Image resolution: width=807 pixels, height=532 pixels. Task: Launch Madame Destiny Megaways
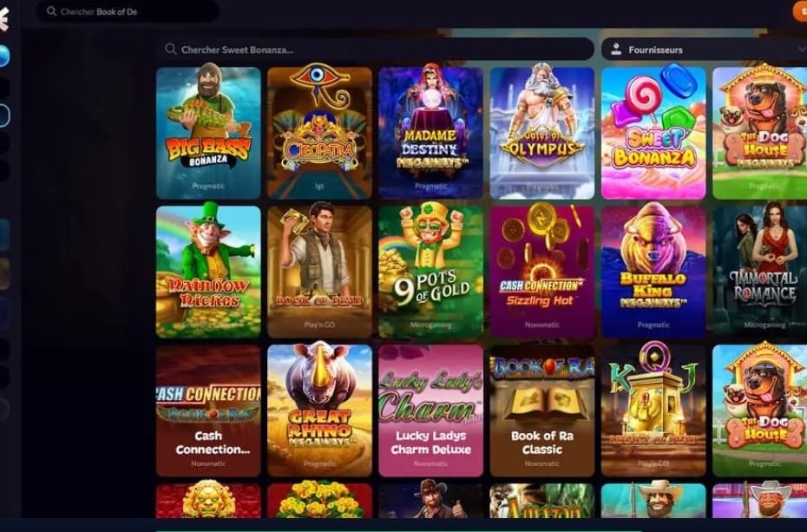point(430,133)
